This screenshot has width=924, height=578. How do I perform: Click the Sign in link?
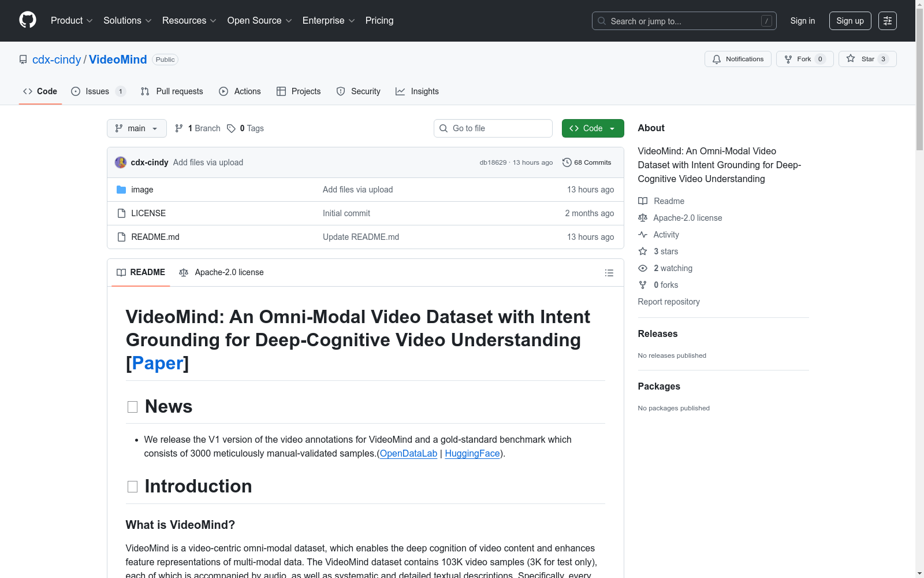803,21
